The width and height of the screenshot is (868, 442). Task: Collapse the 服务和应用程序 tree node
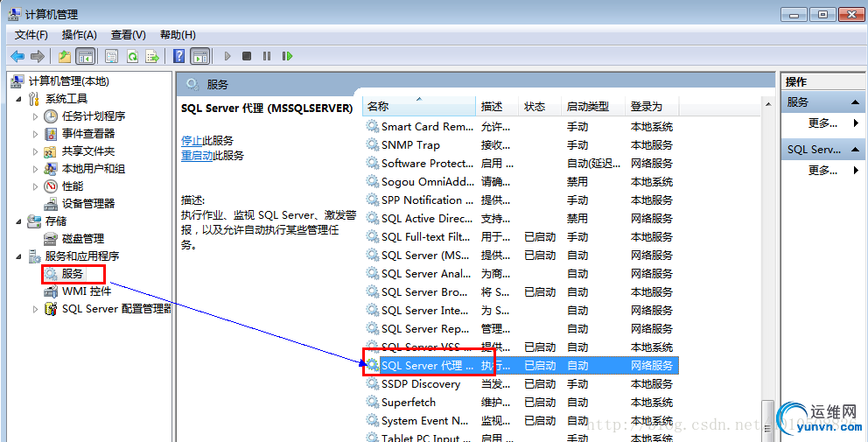[19, 256]
